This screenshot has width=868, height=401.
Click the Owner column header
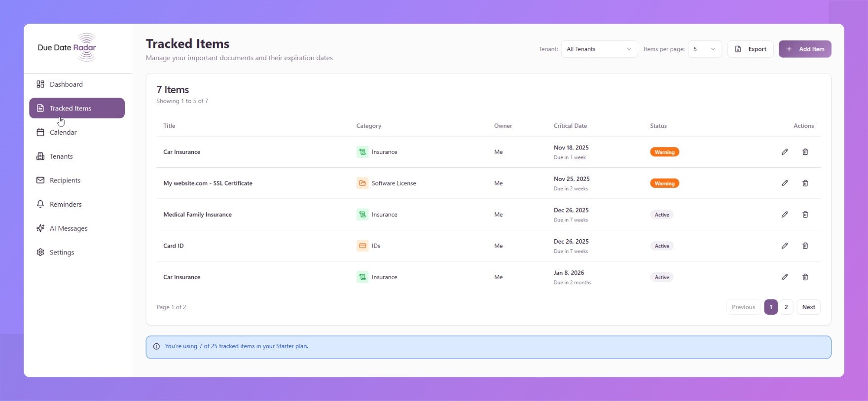click(503, 126)
